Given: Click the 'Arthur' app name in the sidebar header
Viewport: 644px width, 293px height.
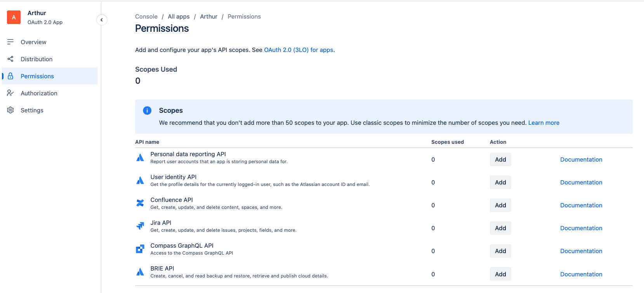Looking at the screenshot, I should 37,13.
